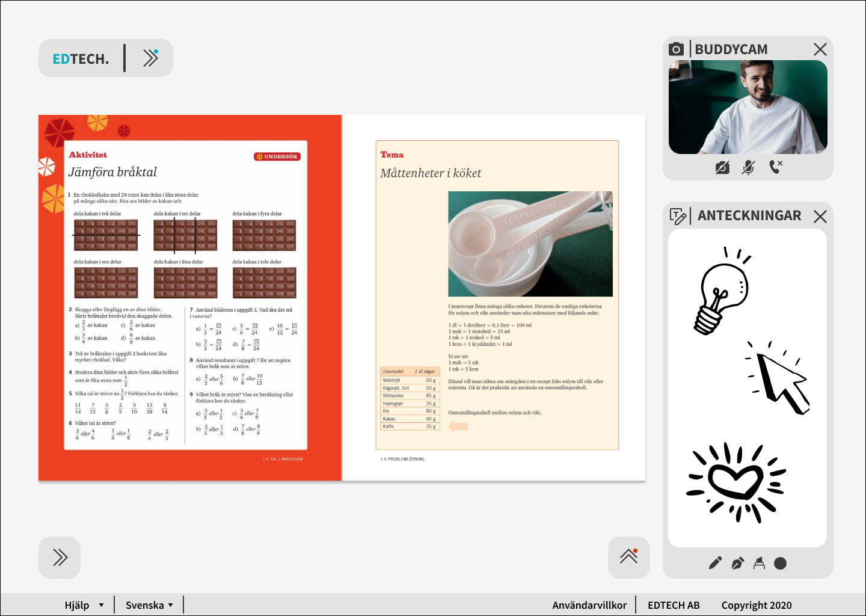This screenshot has width=866, height=616.
Task: Open EDTECH AB footer link
Action: (674, 605)
